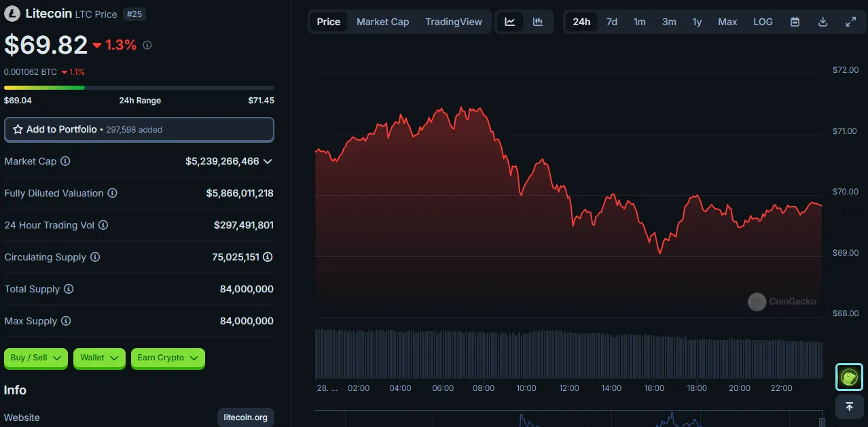This screenshot has height=427, width=868.
Task: Switch to the TradingView tab
Action: coord(454,22)
